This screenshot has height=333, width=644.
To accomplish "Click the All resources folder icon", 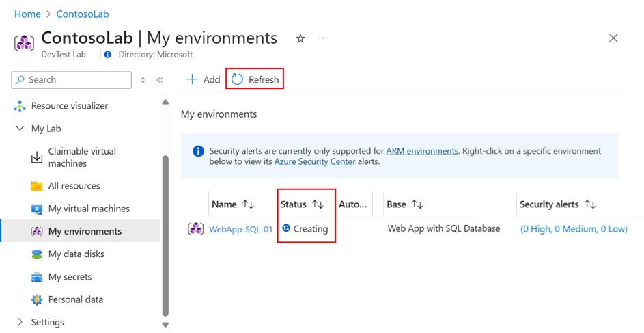I will 37,186.
